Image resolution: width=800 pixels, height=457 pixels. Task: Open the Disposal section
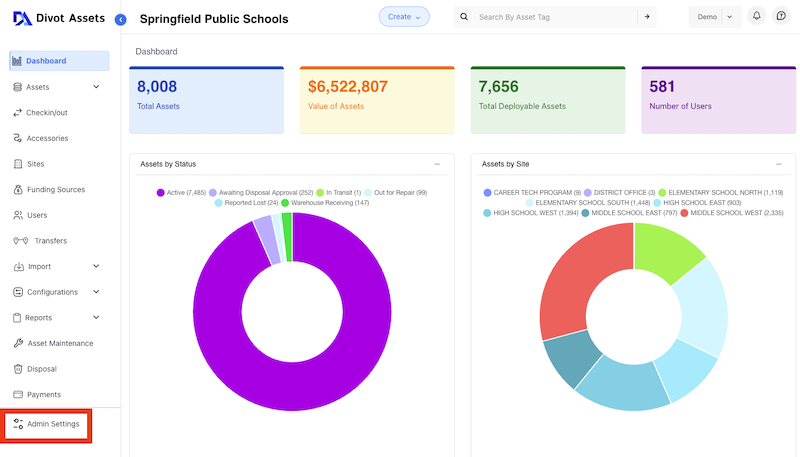42,369
